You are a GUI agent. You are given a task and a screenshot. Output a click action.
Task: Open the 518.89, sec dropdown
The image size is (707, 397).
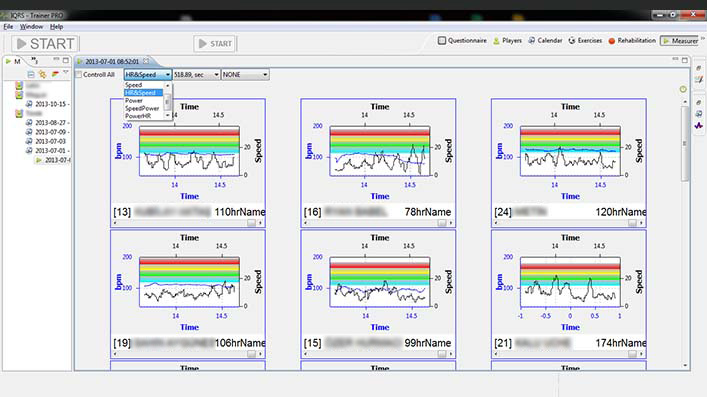(196, 74)
